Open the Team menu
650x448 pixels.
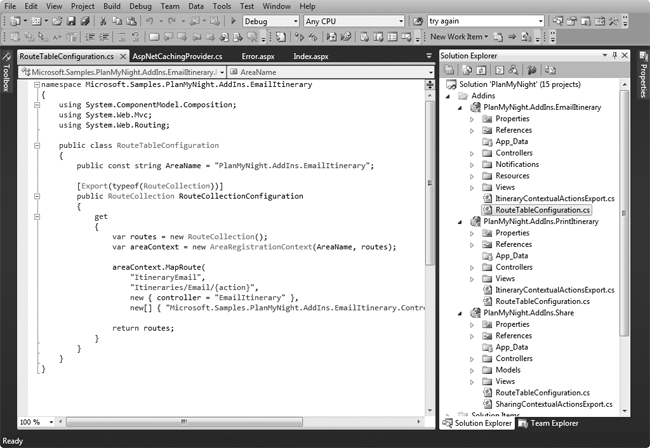pos(170,6)
